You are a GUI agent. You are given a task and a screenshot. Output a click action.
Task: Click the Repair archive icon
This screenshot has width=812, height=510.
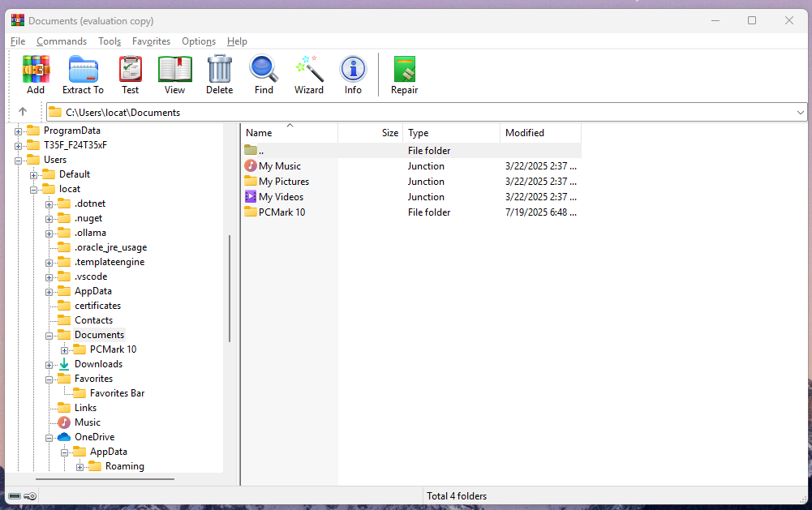pyautogui.click(x=404, y=73)
